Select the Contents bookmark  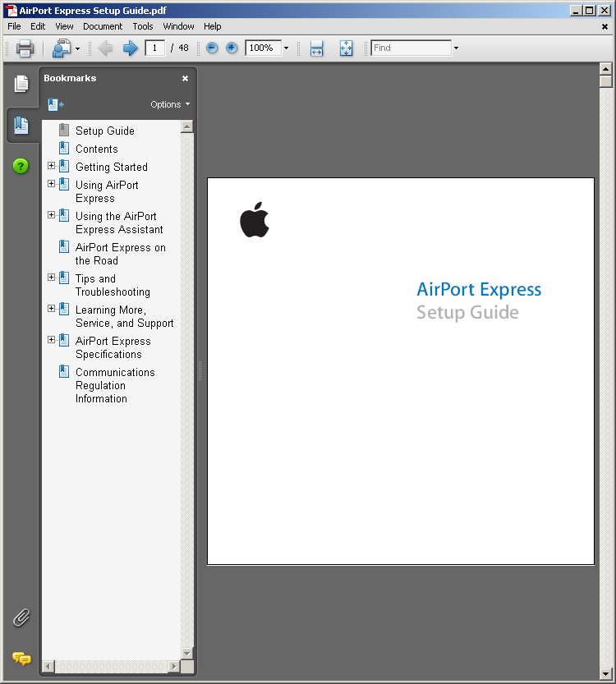(x=96, y=149)
